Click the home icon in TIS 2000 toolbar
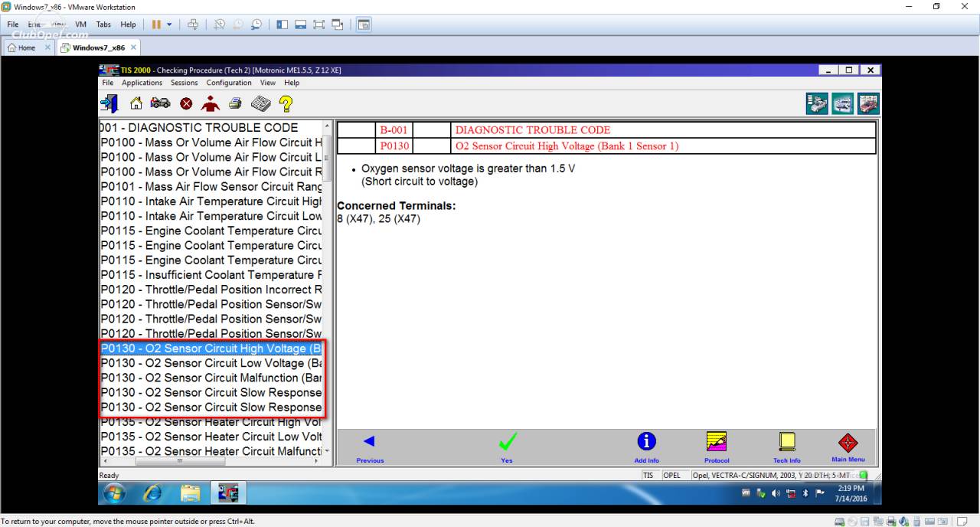The image size is (980, 527). (x=136, y=103)
